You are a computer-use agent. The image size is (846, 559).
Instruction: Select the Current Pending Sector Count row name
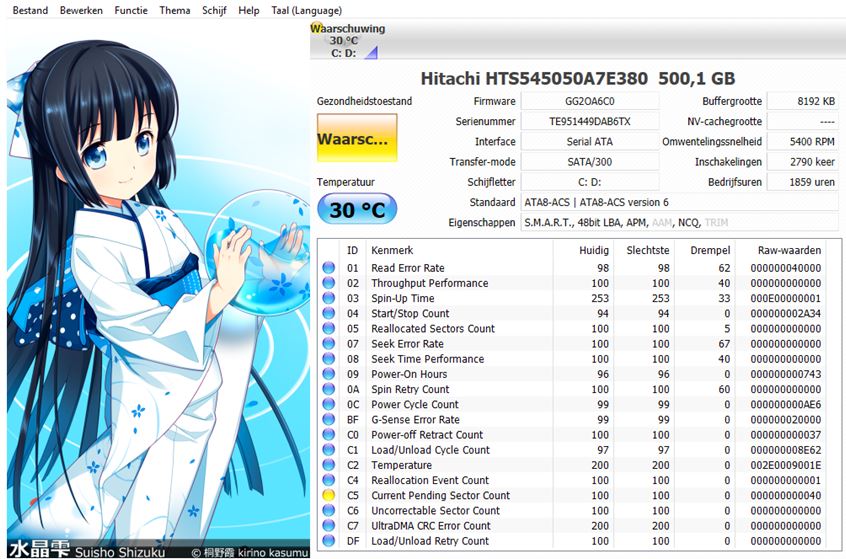440,495
